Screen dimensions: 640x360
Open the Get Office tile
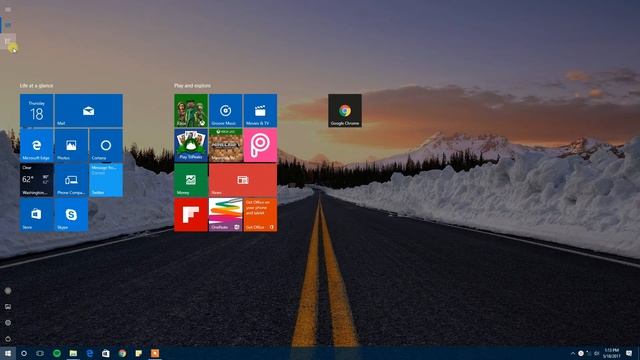tap(260, 215)
